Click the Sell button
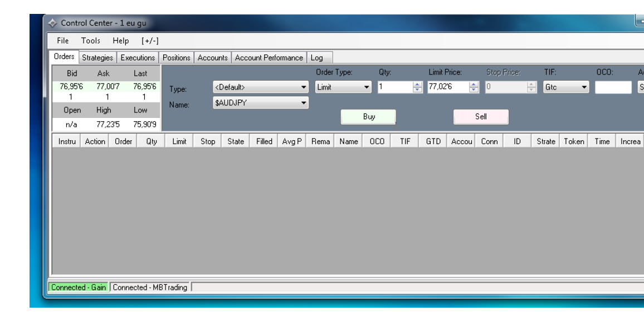Screen dimensions: 644x321 [x=481, y=117]
